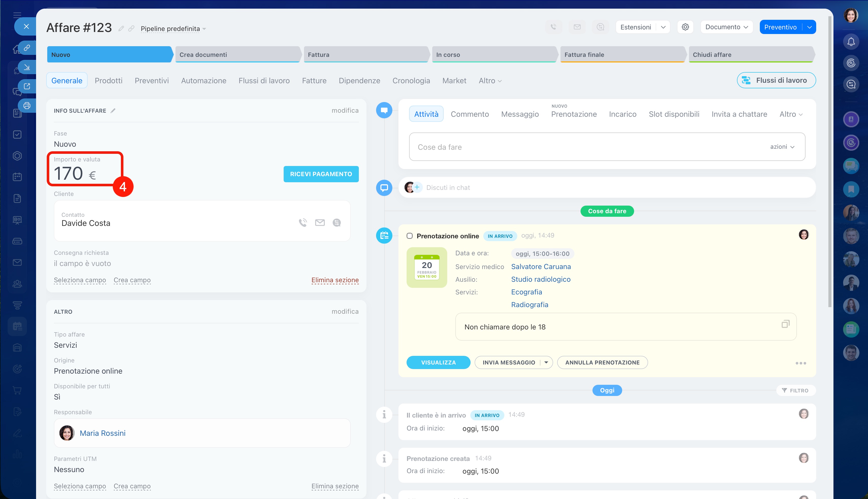Screen dimensions: 868x499
Task: Click the Elimina sezione link in Info sull'affare
Action: tap(335, 280)
